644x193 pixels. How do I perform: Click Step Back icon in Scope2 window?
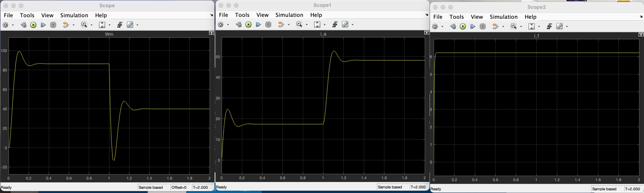point(453,27)
